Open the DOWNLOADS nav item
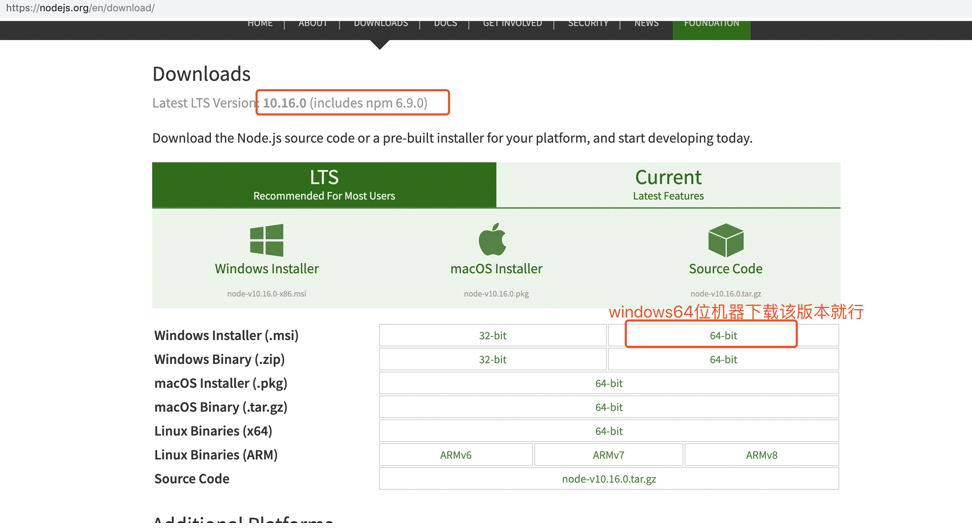The width and height of the screenshot is (972, 530). [381, 24]
